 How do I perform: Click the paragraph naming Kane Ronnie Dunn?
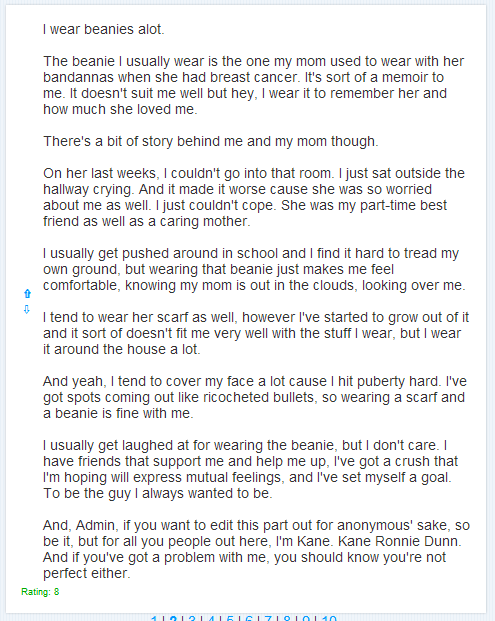click(x=256, y=549)
